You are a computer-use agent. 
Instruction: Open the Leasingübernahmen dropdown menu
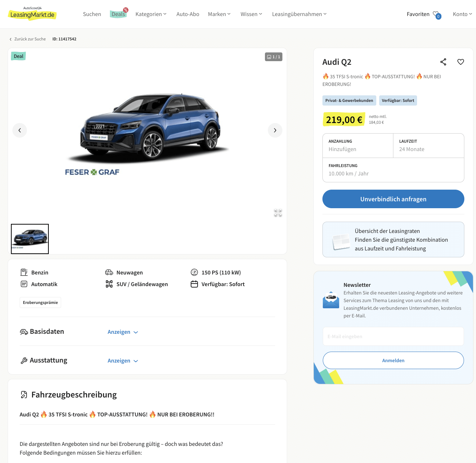click(300, 14)
